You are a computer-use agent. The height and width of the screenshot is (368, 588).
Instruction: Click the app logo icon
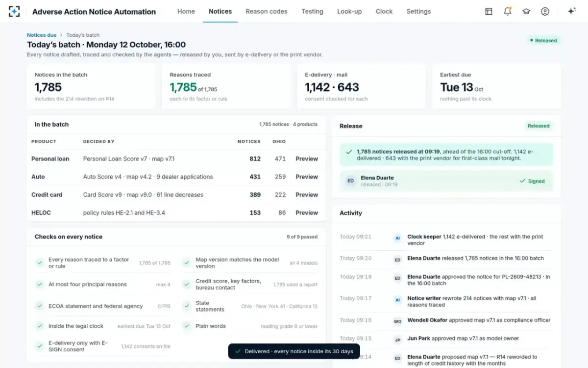(14, 11)
